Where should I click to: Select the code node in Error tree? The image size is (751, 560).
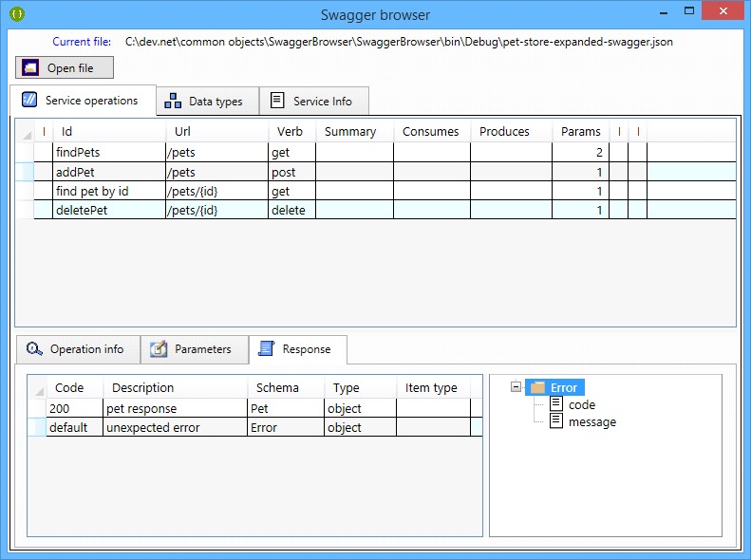581,405
